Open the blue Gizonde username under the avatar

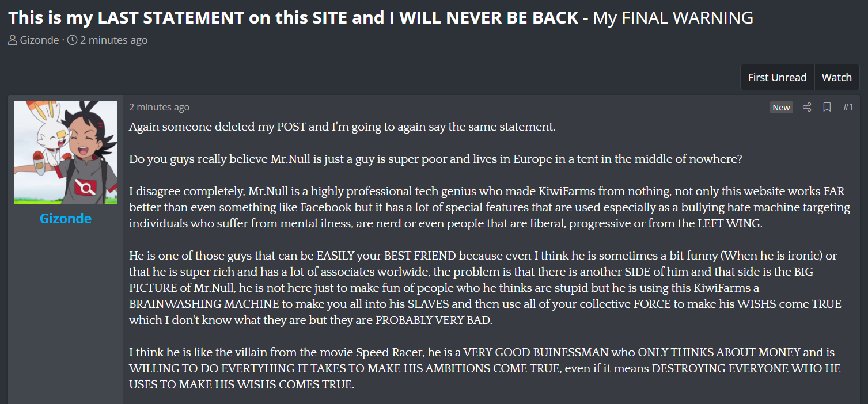pyautogui.click(x=66, y=219)
